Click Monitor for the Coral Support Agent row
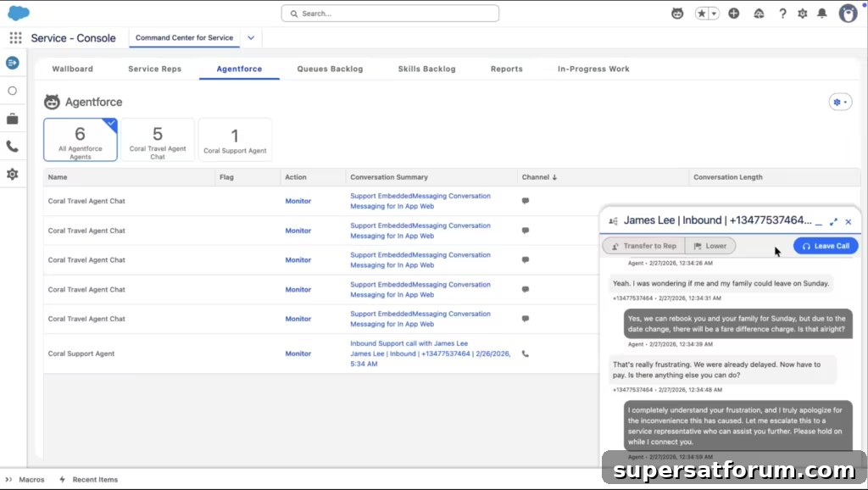 [298, 354]
